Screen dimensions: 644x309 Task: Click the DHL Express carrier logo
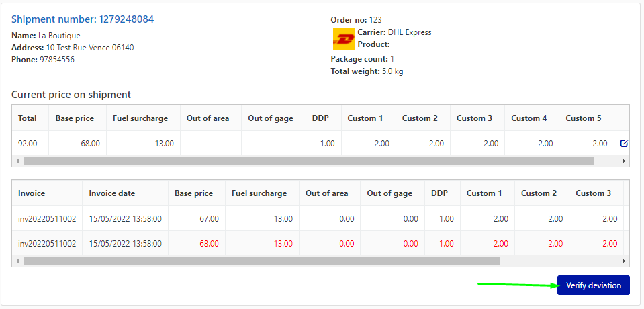point(343,39)
